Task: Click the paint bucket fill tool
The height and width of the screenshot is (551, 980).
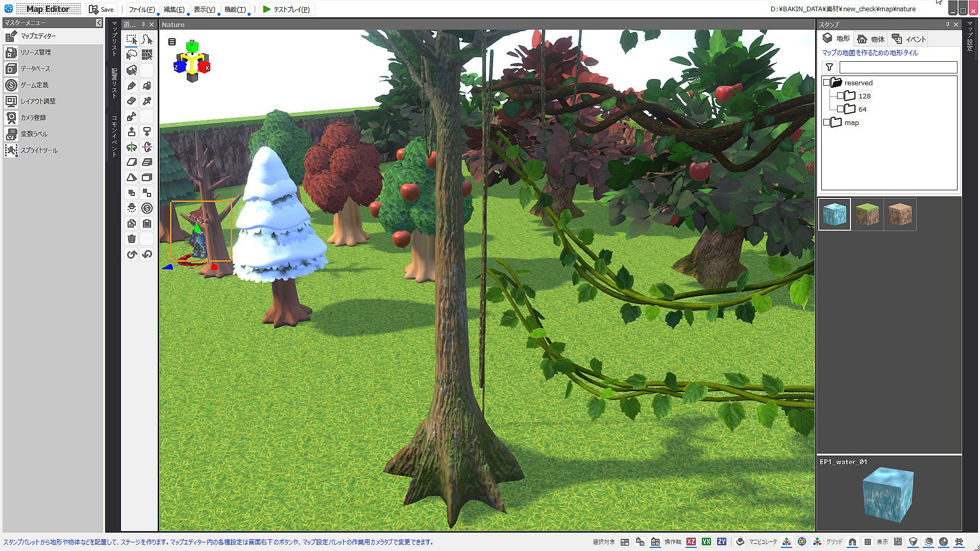Action: [x=147, y=86]
